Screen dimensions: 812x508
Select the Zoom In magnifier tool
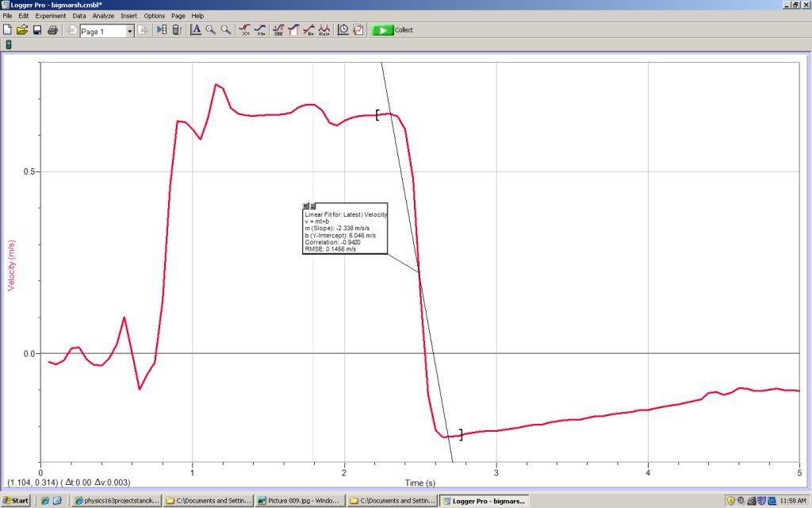(211, 30)
